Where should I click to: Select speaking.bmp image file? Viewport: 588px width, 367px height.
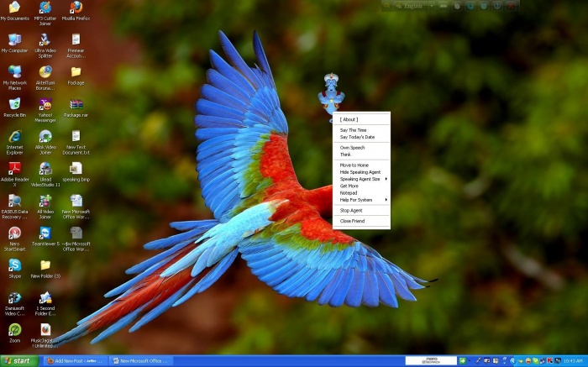point(76,172)
